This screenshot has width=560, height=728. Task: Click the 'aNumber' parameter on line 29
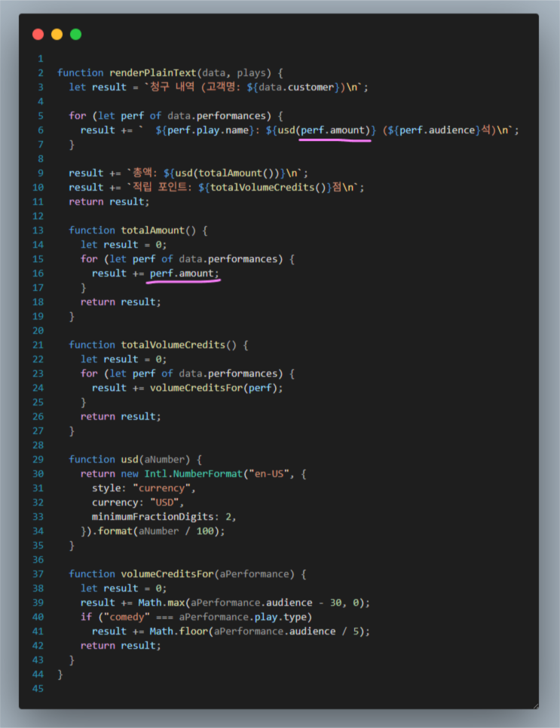[164, 460]
